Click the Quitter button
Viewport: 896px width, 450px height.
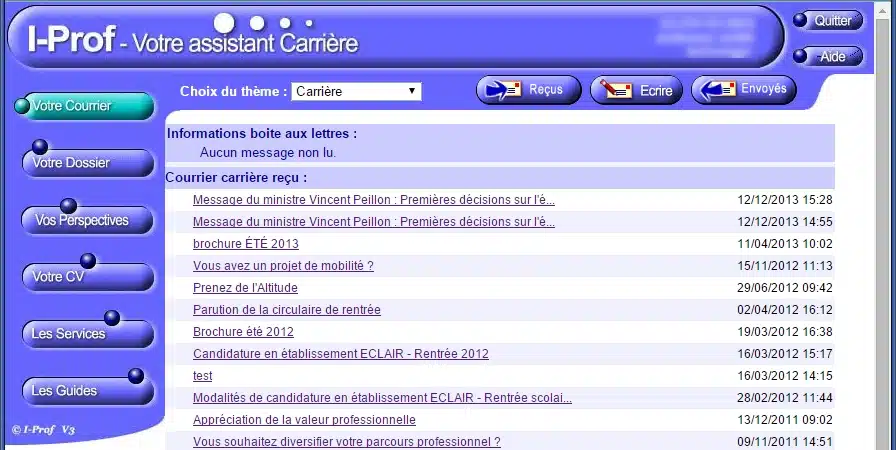click(828, 21)
